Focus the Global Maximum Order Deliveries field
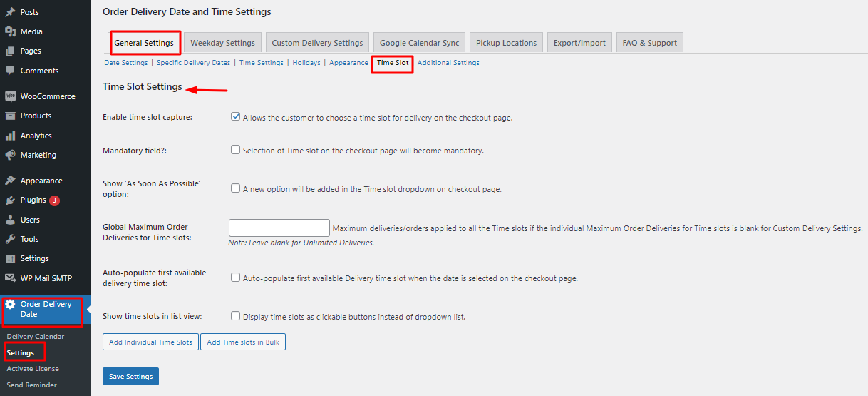The image size is (868, 396). click(x=279, y=228)
